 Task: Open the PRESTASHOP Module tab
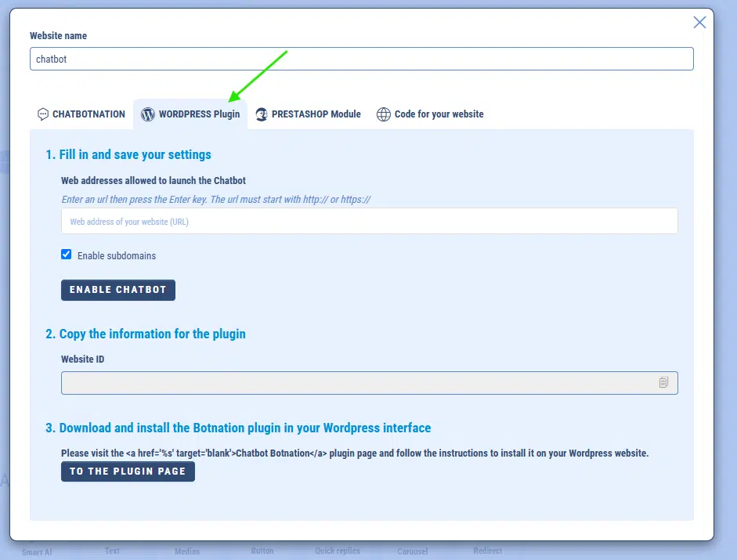tap(316, 114)
